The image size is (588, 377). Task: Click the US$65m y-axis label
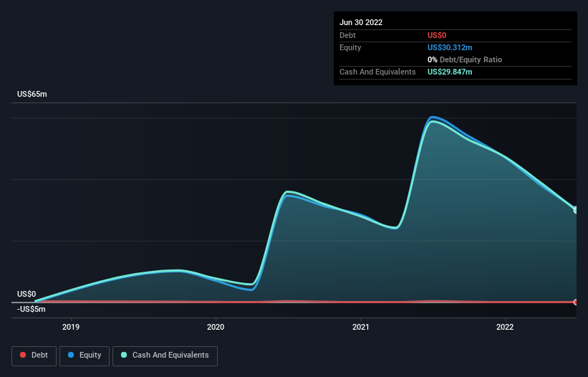click(x=32, y=94)
